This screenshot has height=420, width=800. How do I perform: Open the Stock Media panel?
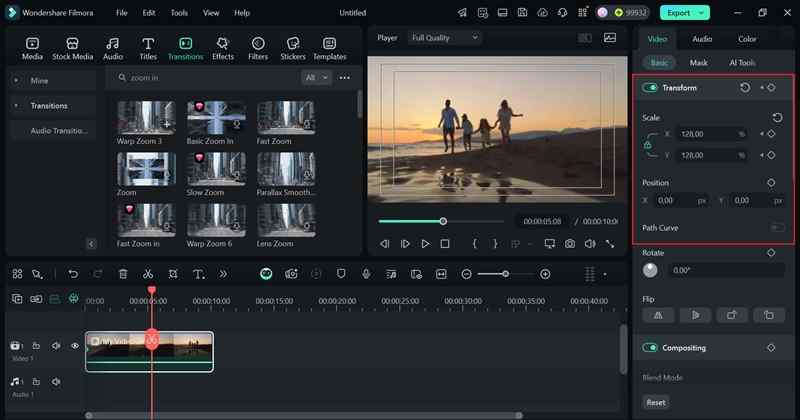pyautogui.click(x=72, y=49)
